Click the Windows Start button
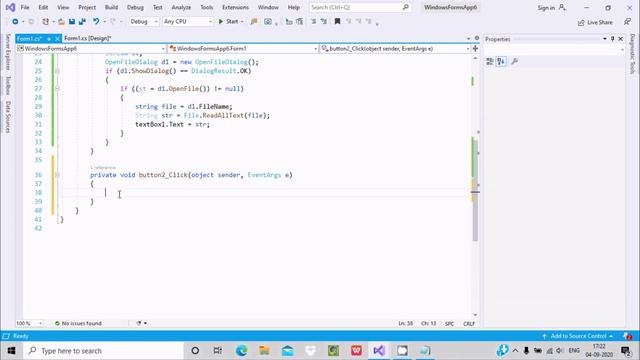Image resolution: width=640 pixels, height=360 pixels. pyautogui.click(x=11, y=351)
